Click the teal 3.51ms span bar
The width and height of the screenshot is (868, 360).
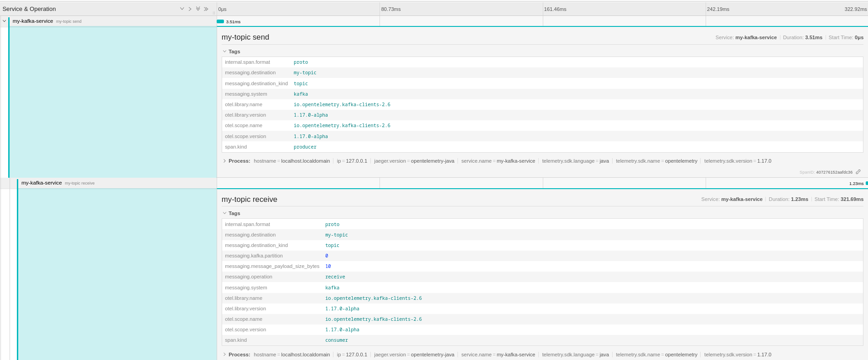click(x=220, y=21)
